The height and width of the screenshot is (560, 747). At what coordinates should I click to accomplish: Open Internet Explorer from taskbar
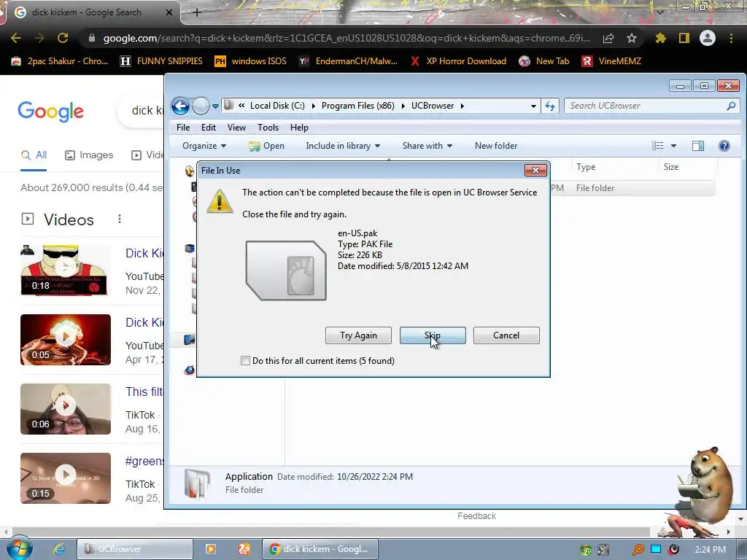tap(58, 549)
